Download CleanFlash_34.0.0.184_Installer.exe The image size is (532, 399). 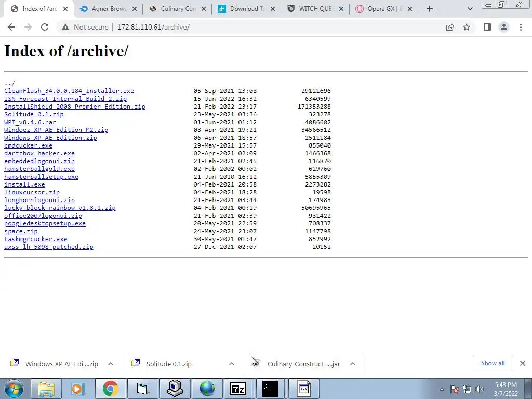tap(69, 91)
